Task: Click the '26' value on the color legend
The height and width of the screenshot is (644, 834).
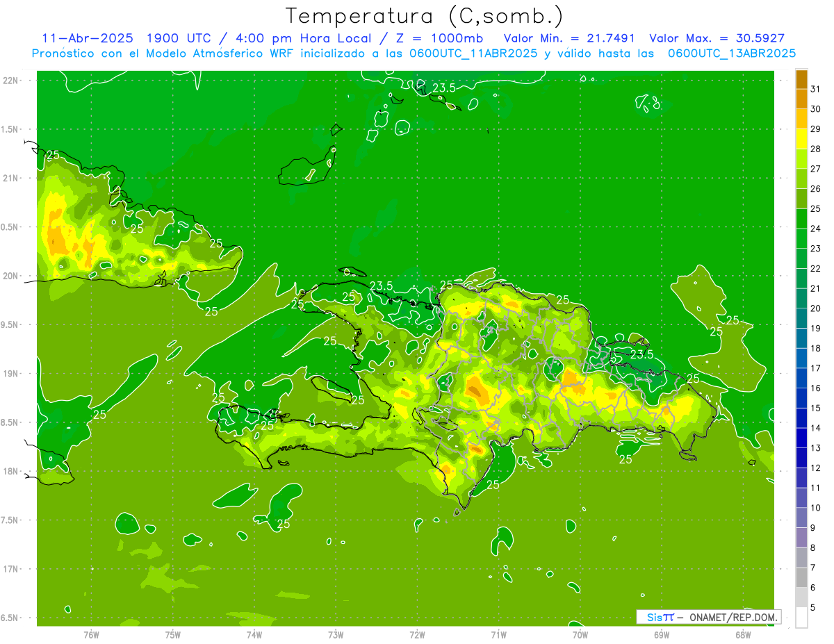Action: point(816,188)
